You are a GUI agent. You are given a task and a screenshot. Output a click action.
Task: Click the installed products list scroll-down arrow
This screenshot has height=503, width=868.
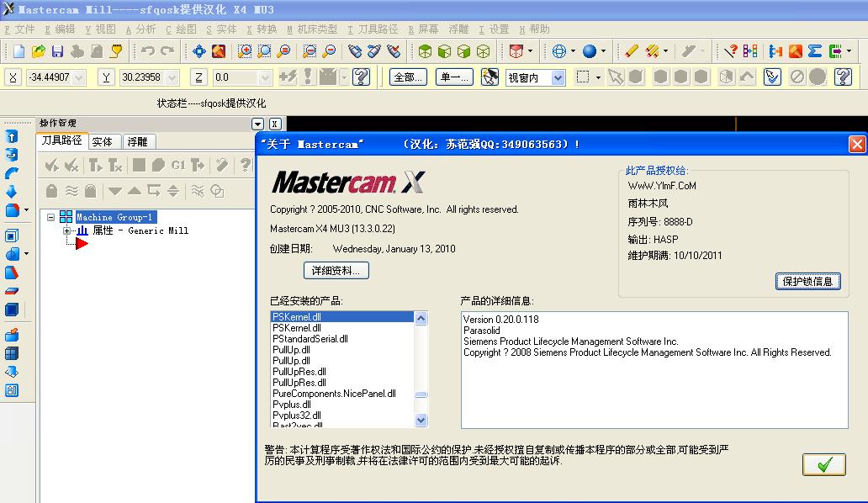[421, 420]
